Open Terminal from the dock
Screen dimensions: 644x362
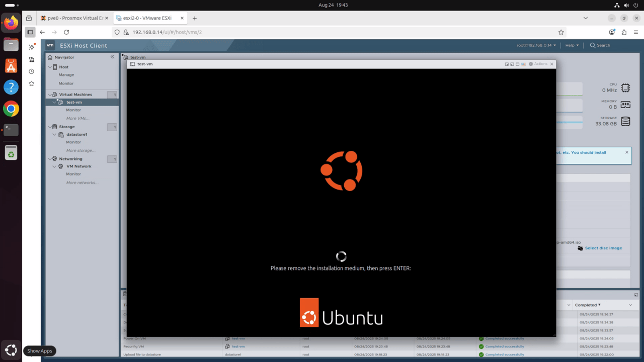(x=11, y=130)
